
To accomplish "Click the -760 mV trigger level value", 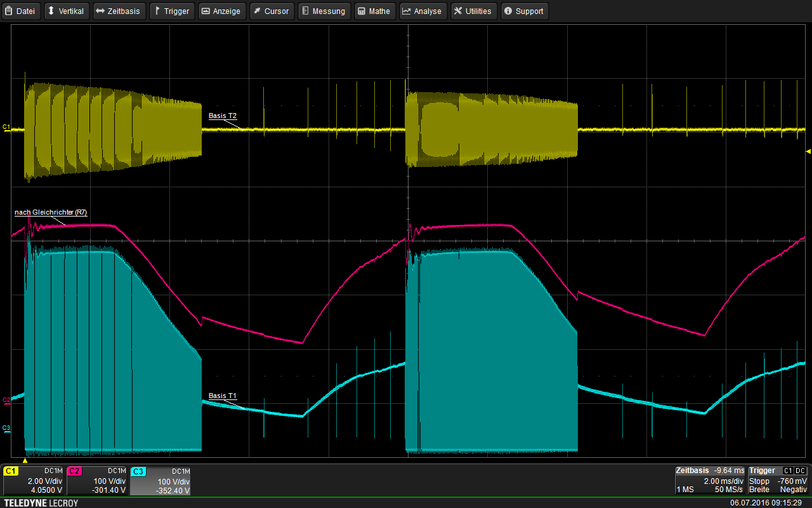I will pyautogui.click(x=792, y=481).
